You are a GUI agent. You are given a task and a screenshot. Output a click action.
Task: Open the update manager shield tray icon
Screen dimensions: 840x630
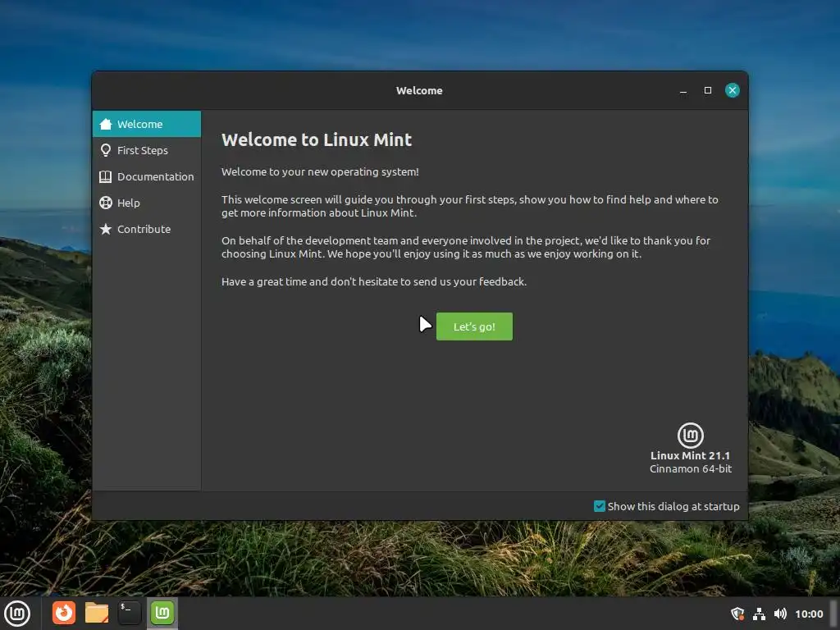(x=737, y=614)
